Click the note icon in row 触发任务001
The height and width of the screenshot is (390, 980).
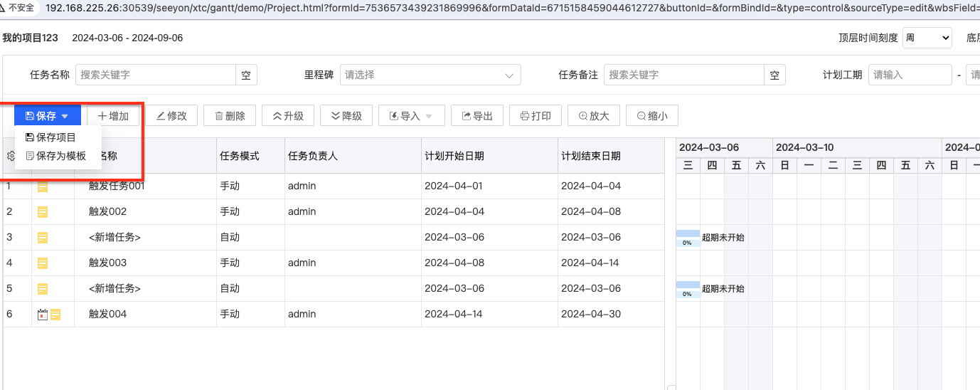tap(43, 186)
